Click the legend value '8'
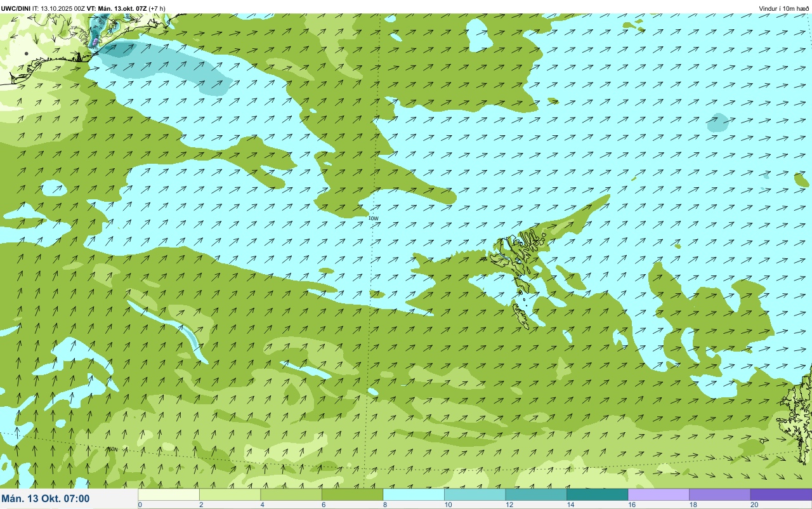812x509 pixels. [x=384, y=505]
